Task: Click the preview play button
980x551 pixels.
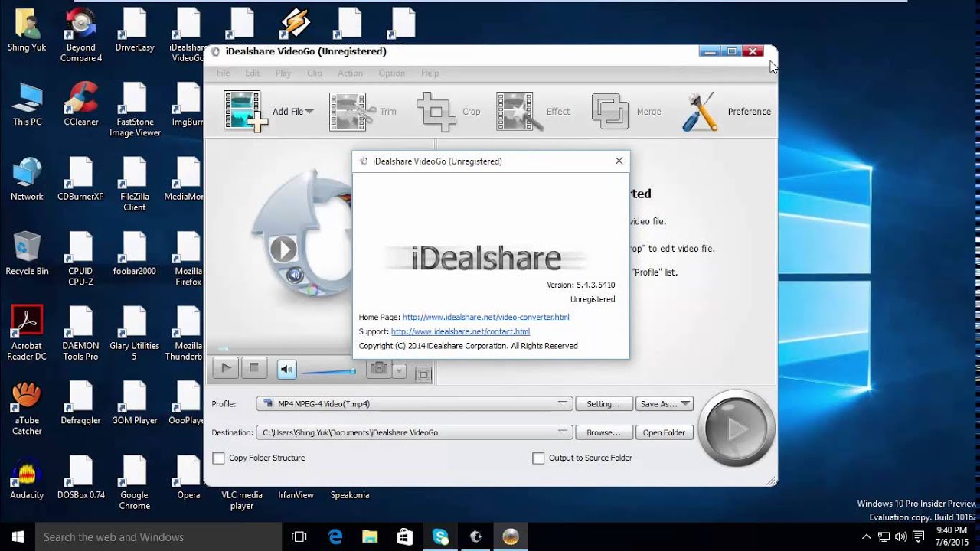Action: (226, 368)
